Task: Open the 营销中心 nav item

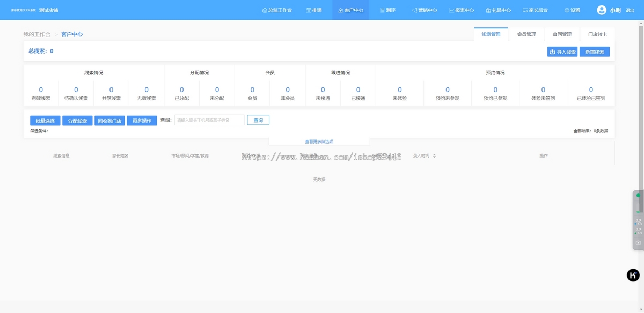Action: click(424, 10)
